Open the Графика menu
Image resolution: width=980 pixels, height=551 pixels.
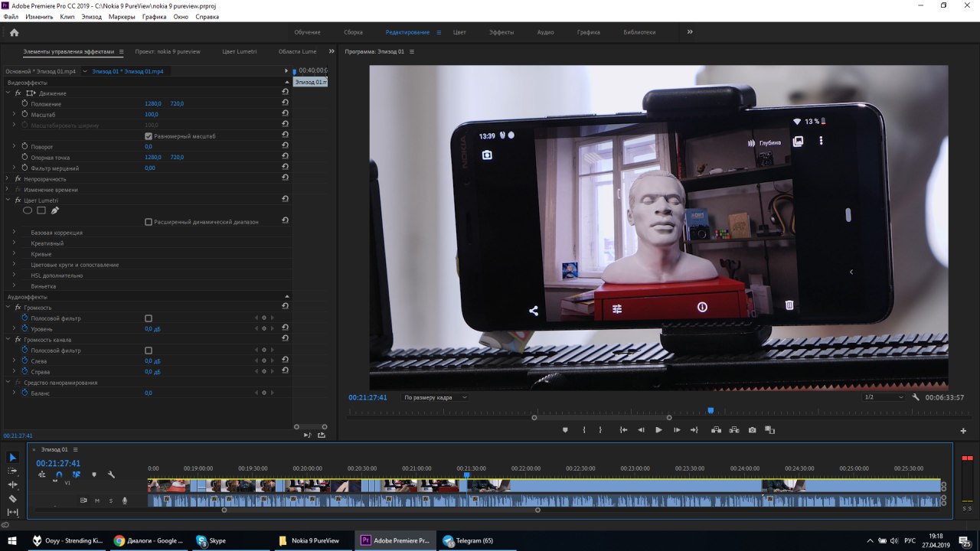(154, 16)
